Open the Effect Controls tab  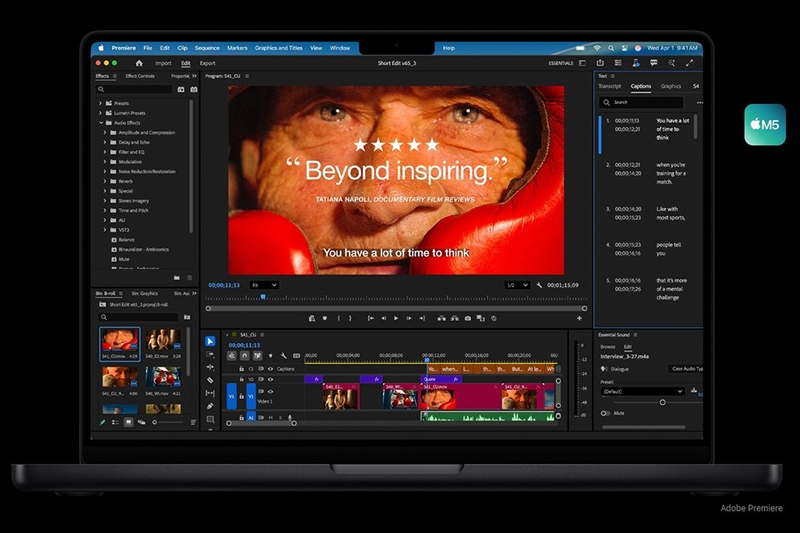point(140,76)
